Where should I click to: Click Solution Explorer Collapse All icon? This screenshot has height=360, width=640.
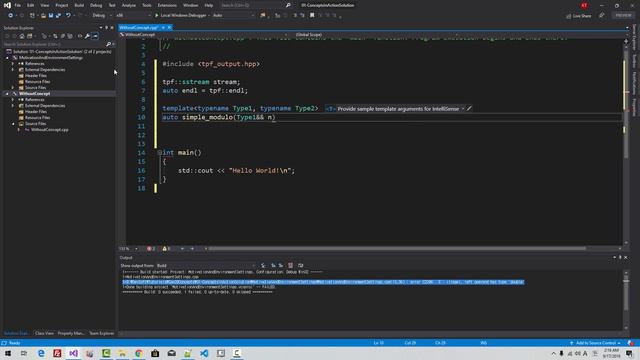pos(62,36)
